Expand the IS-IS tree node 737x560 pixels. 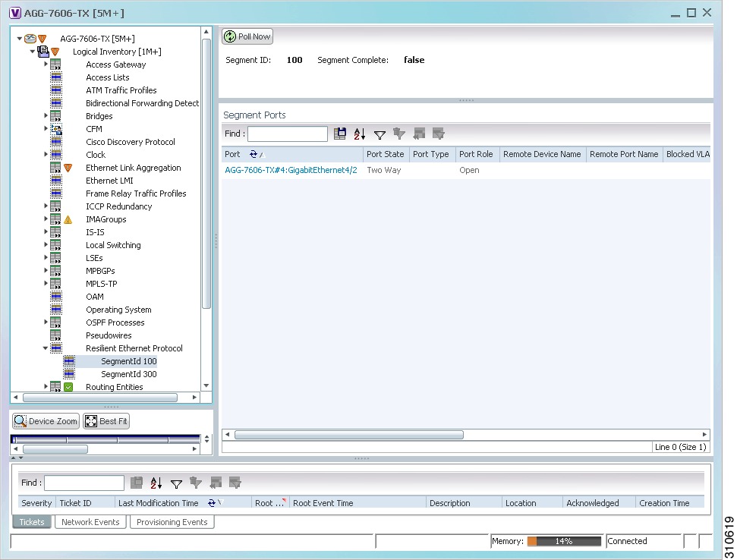point(46,231)
